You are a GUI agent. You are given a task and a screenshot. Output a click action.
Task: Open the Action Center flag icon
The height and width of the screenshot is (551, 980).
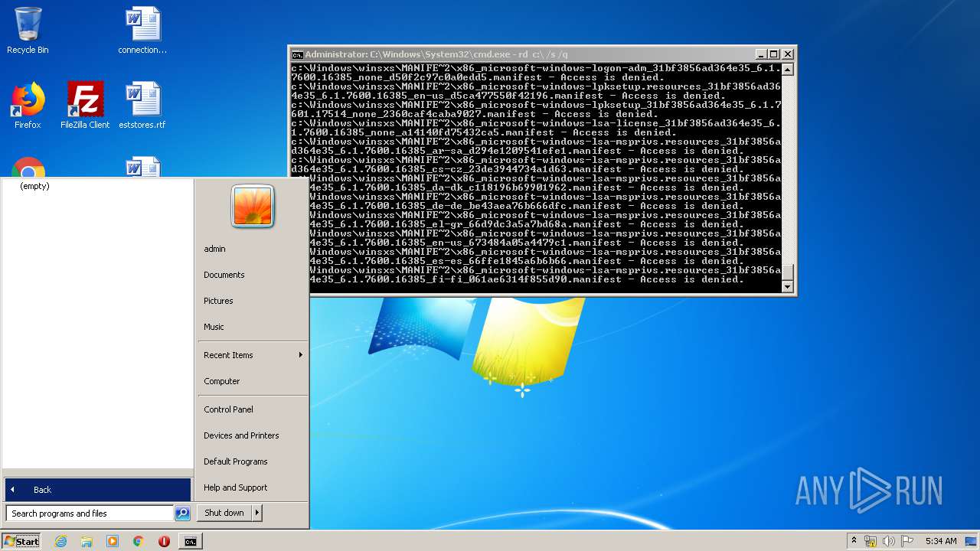click(x=907, y=541)
